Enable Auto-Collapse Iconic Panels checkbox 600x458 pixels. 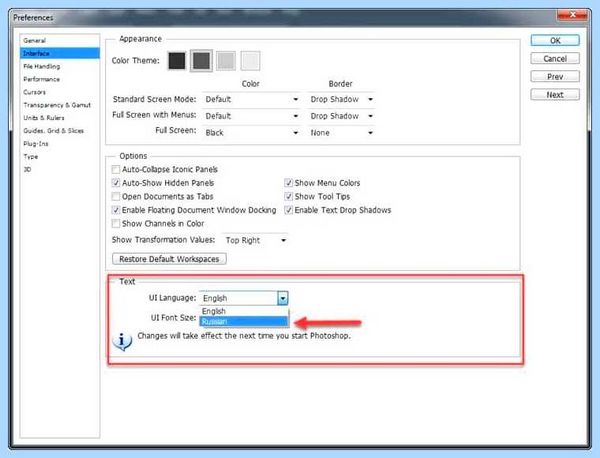click(x=116, y=169)
